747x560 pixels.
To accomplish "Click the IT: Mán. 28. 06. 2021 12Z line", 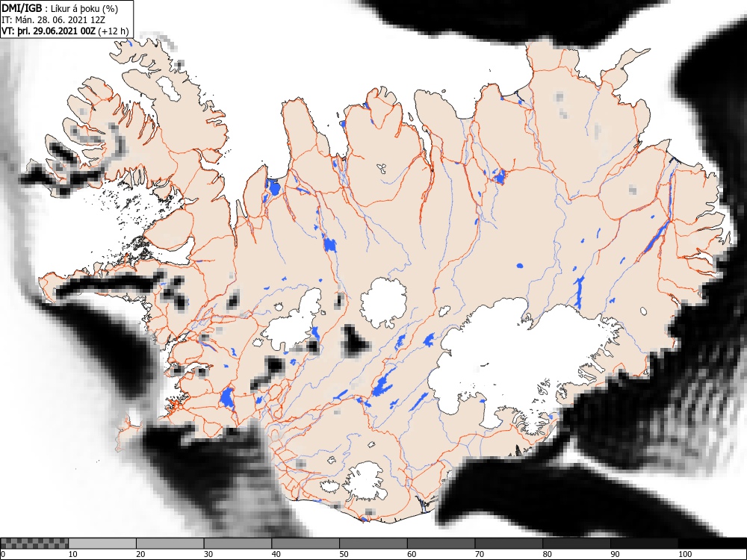I will 53,20.
